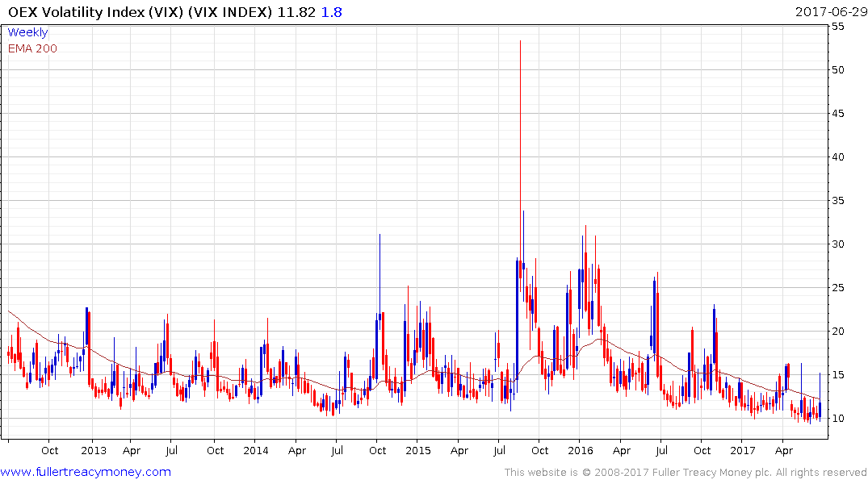Screen dimensions: 868x484
Task: Click the copyright notice text
Action: coord(686,473)
